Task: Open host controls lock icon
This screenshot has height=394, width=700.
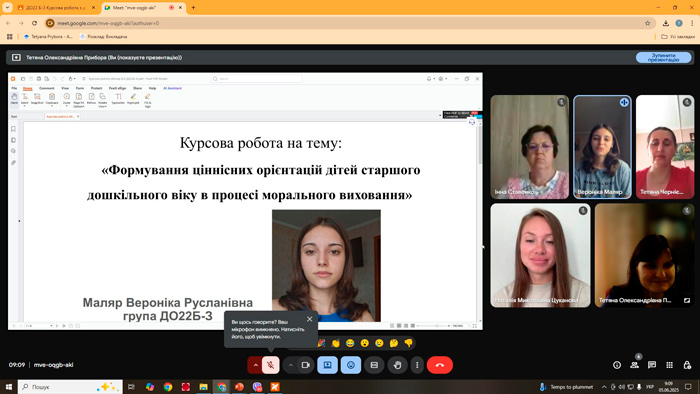Action: 687,365
